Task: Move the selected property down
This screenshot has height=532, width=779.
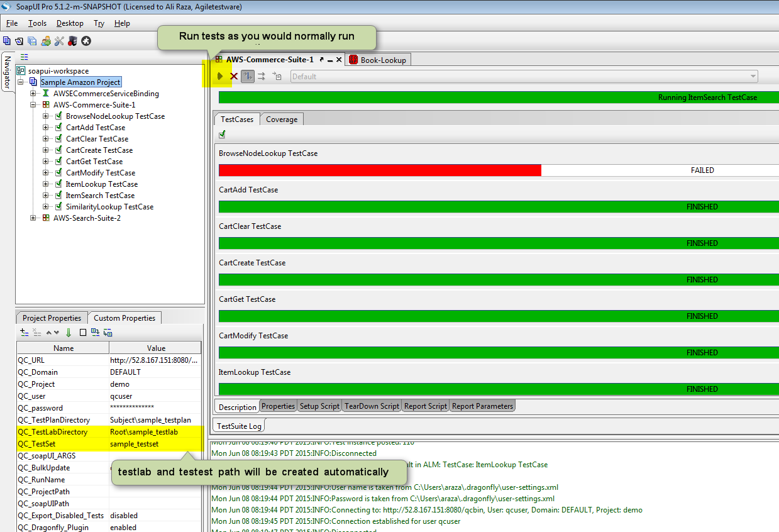Action: click(56, 332)
